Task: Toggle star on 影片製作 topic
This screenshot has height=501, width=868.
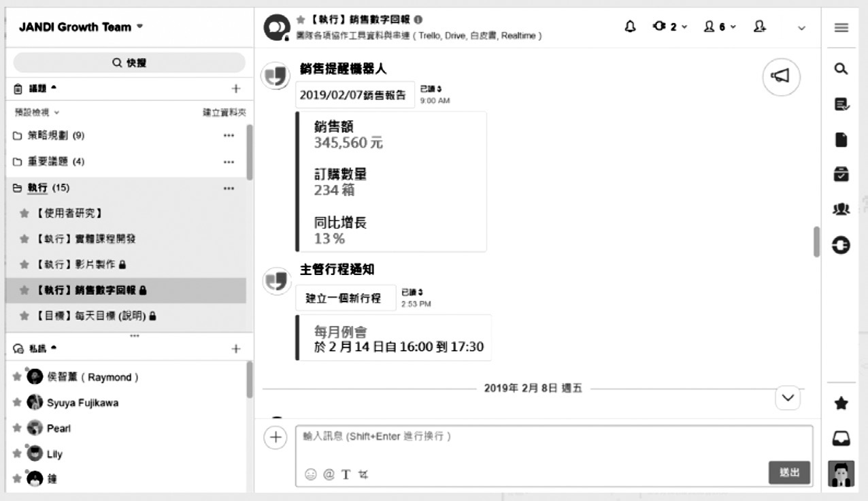Action: (x=24, y=265)
